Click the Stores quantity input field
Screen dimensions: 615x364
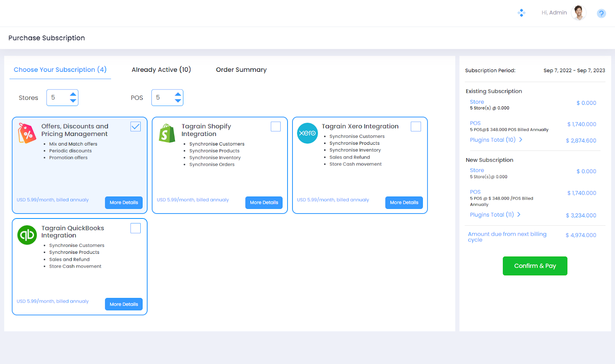click(58, 98)
